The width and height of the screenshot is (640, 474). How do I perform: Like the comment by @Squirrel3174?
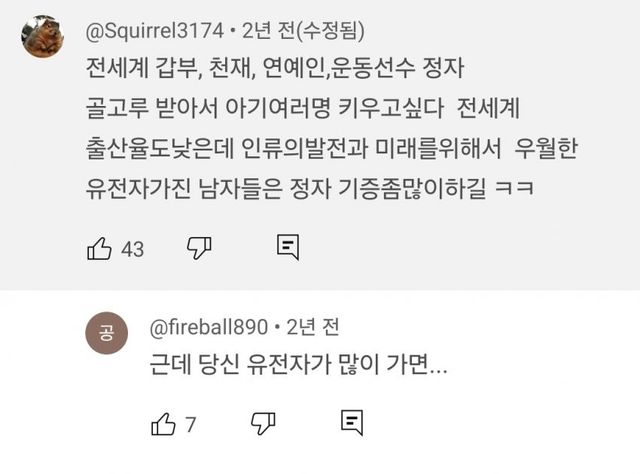[x=99, y=248]
